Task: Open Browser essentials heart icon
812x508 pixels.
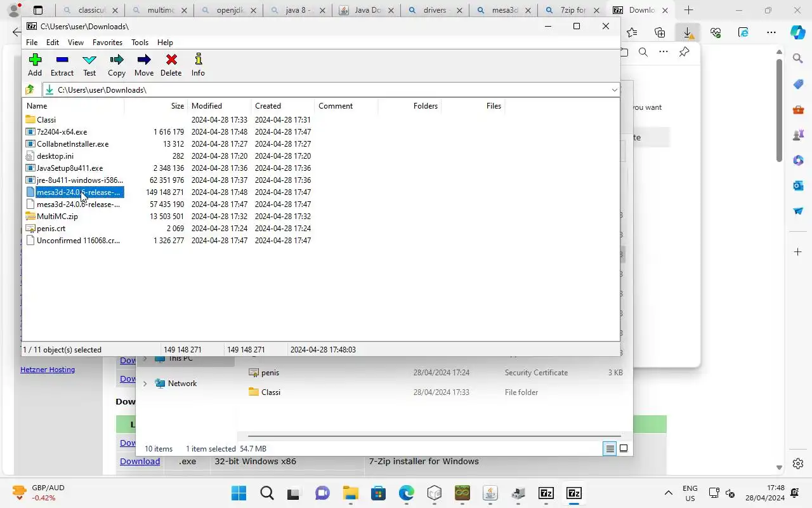Action: pos(716,32)
